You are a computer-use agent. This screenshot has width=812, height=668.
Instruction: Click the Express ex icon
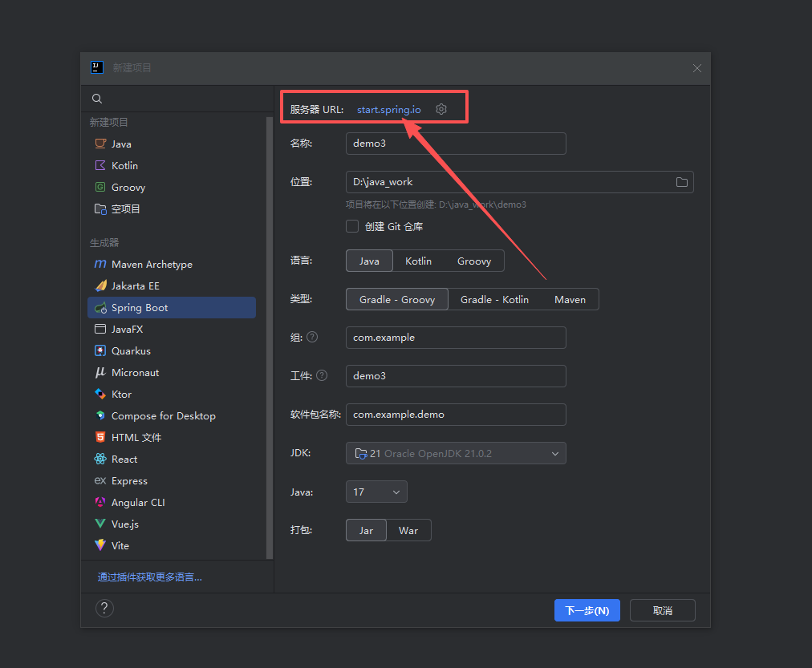click(x=100, y=480)
